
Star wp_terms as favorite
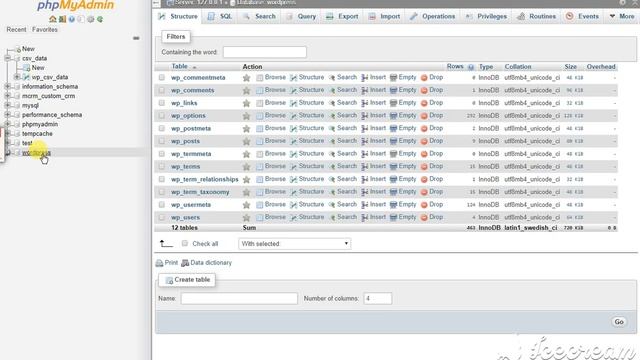coord(247,167)
